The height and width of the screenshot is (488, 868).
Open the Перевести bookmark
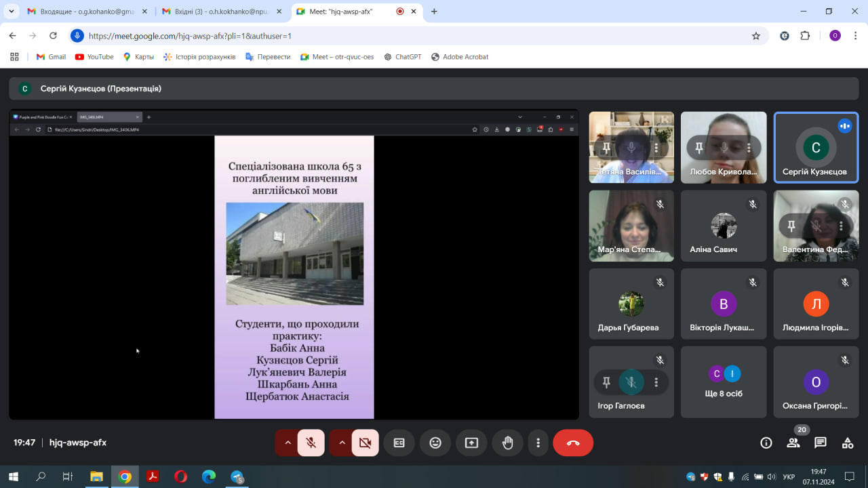coord(268,57)
